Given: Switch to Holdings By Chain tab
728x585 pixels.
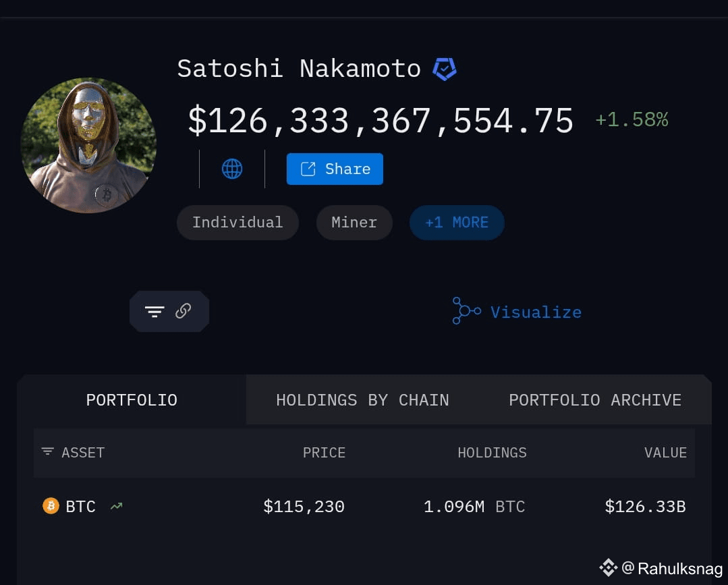Looking at the screenshot, I should tap(362, 399).
